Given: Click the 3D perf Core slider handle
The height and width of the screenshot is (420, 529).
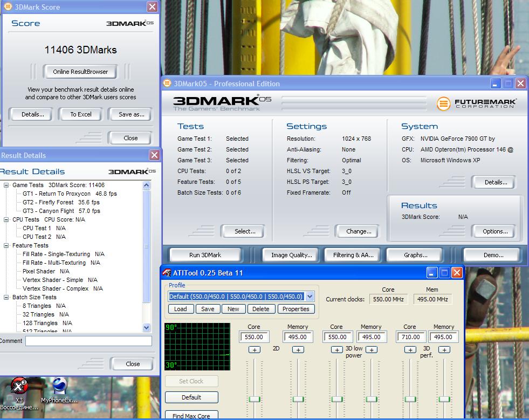Looking at the screenshot, I should click(x=410, y=400).
